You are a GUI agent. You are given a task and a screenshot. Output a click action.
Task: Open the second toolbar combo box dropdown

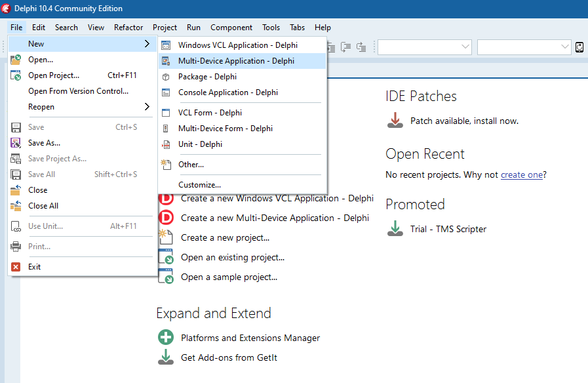pyautogui.click(x=565, y=47)
